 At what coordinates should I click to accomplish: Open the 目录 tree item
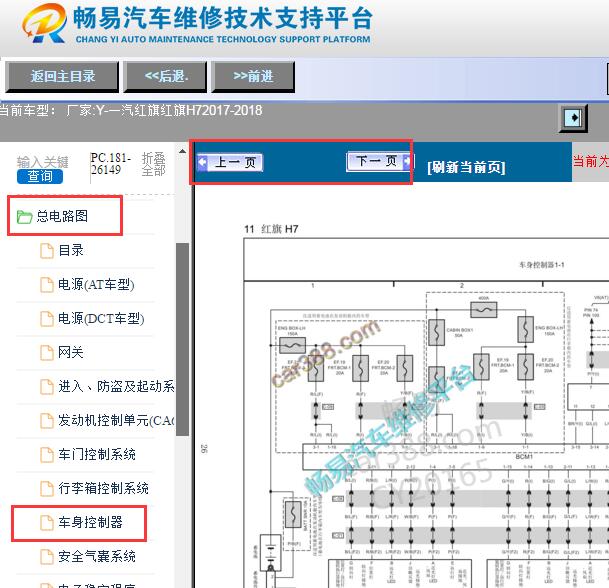(71, 251)
